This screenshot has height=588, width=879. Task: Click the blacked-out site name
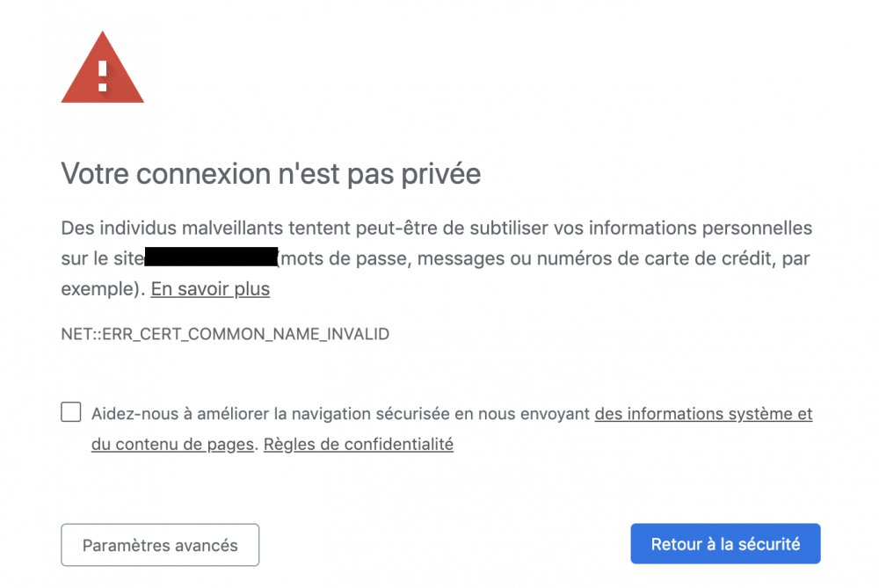(x=211, y=257)
